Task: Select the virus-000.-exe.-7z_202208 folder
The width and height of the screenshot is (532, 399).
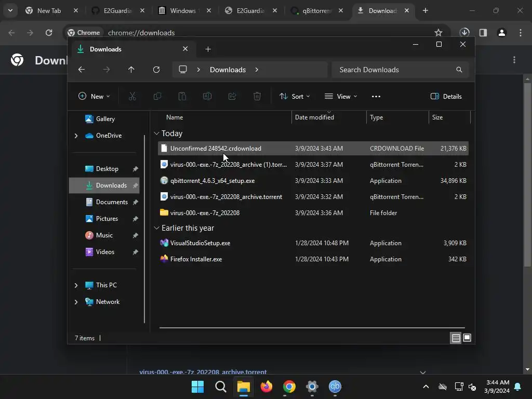Action: pos(313,213)
